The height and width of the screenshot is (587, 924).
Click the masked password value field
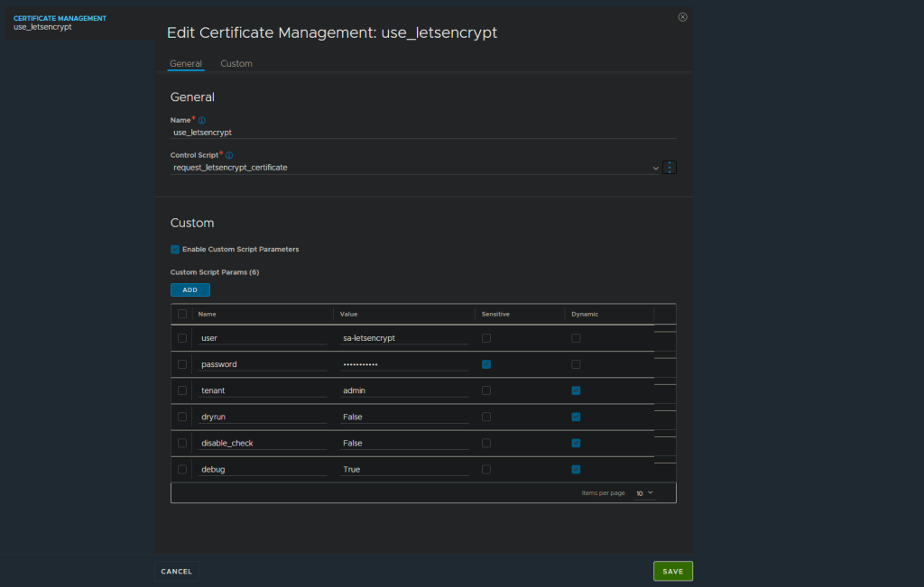coord(404,364)
